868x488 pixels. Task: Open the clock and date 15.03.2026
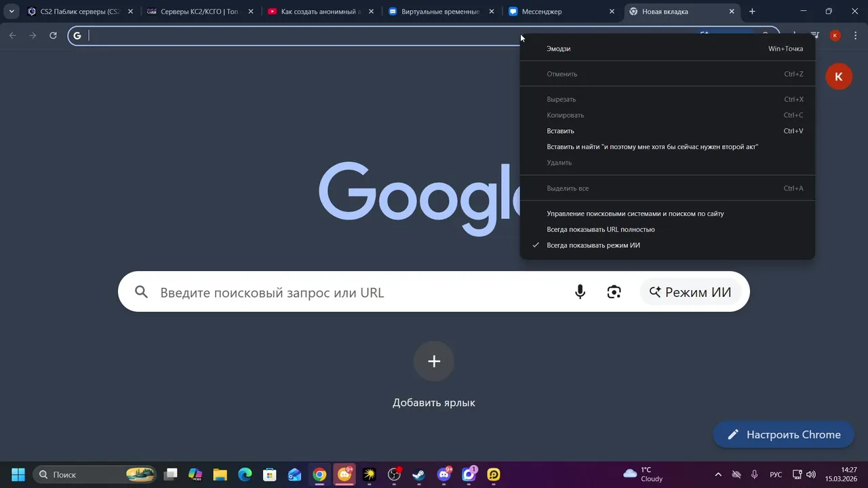coord(841,474)
